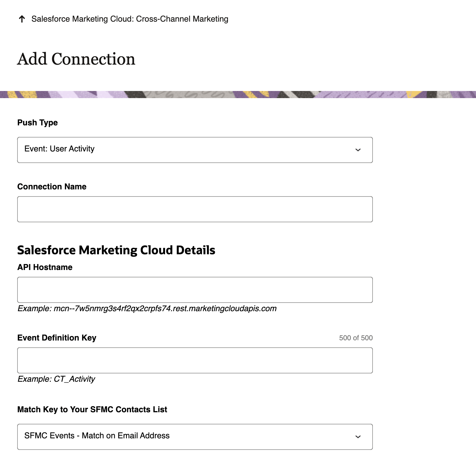Click into the API Hostname field
The image size is (476, 457).
tap(195, 290)
